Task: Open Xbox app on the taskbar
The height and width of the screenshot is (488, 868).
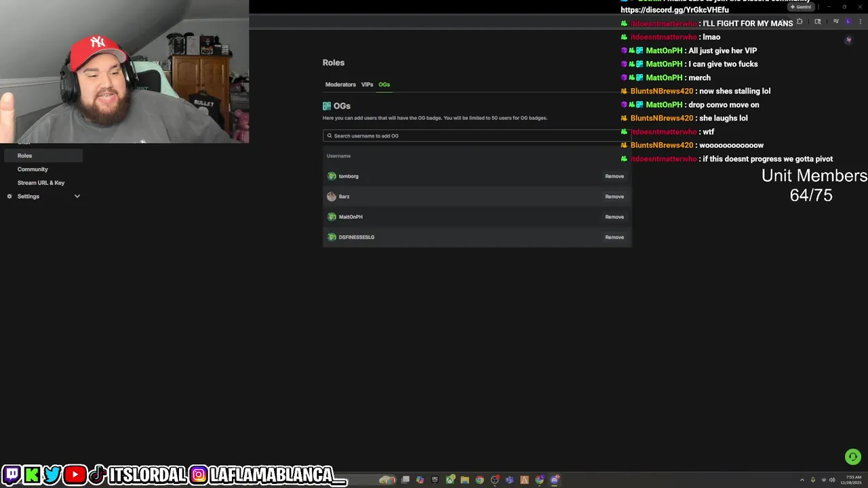Action: click(x=450, y=480)
